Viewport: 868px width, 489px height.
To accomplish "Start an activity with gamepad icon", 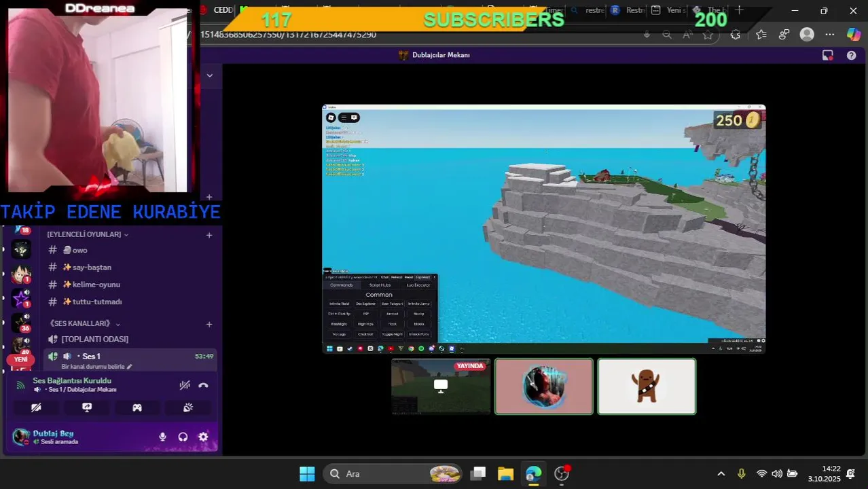I will 137,407.
